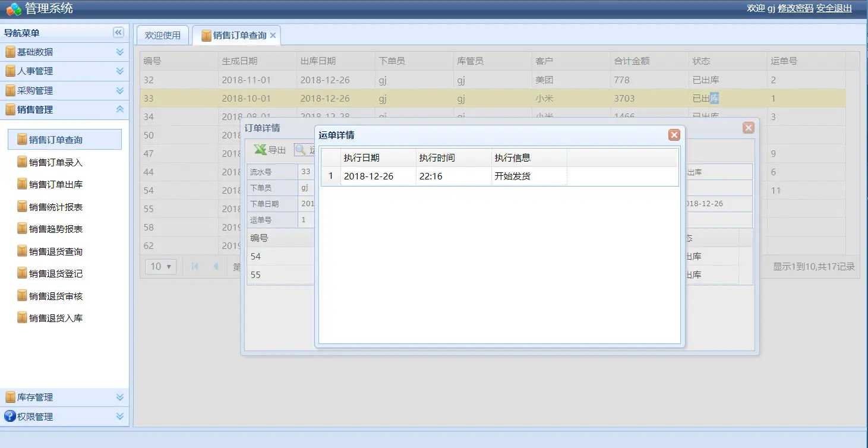Switch to the 欢迎使用 tab
Screen dimensions: 868x448
pos(163,36)
